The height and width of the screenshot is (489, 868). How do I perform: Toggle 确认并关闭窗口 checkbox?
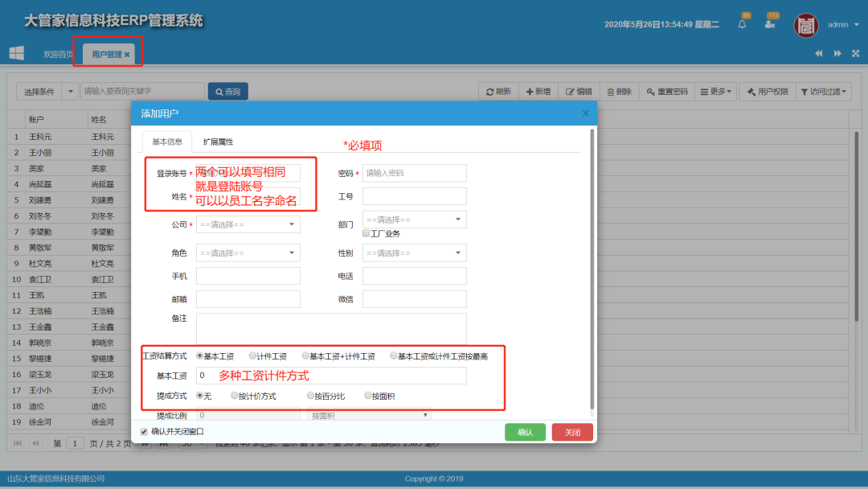[x=145, y=432]
